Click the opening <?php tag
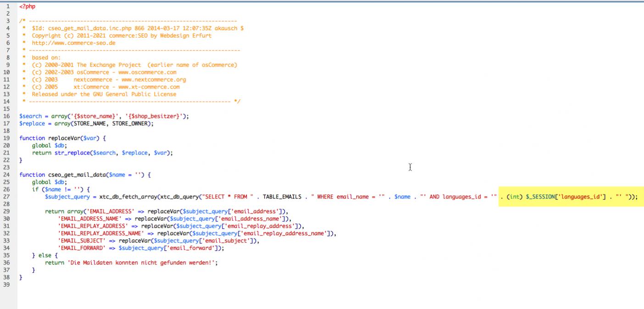 point(27,6)
